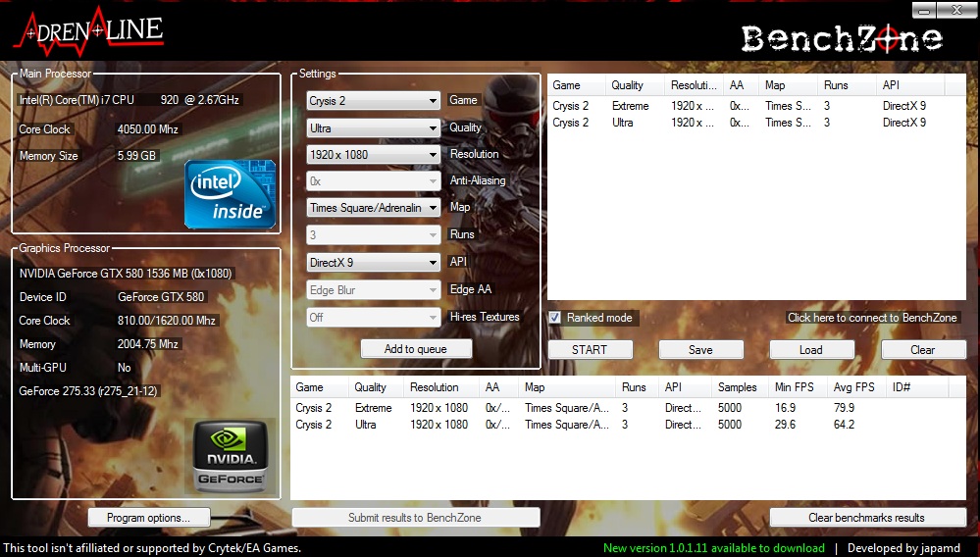
Task: Open the API dropdown set to DirectX 9
Action: coord(373,262)
